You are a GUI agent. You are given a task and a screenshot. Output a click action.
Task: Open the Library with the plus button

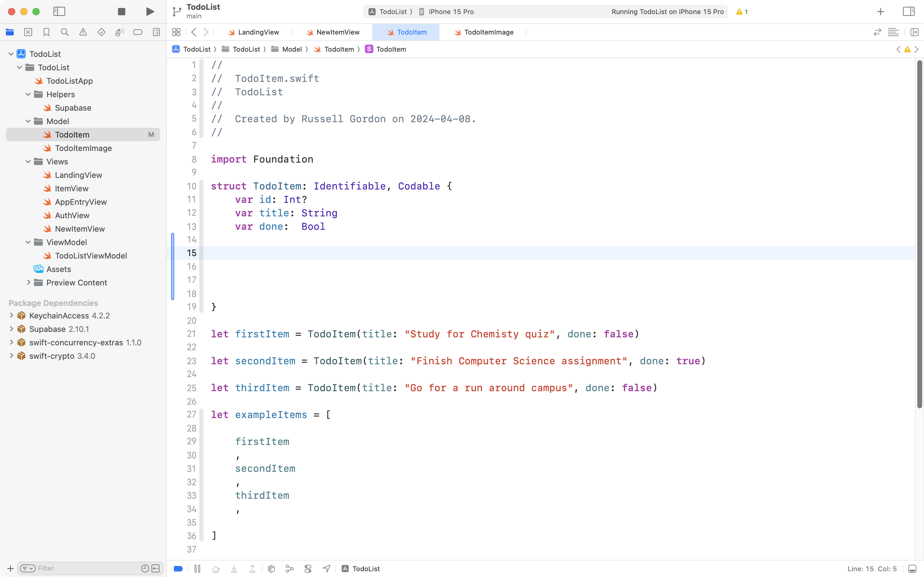click(x=880, y=11)
